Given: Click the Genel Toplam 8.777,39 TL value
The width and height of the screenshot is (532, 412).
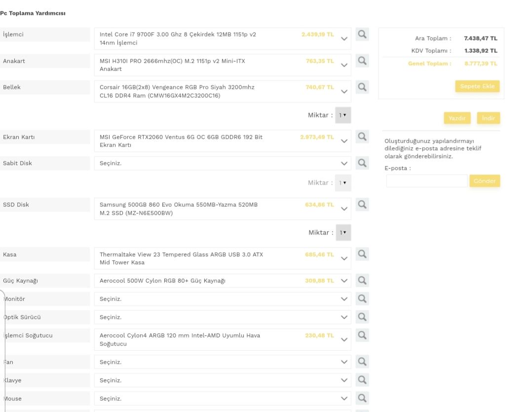Looking at the screenshot, I should [x=481, y=64].
